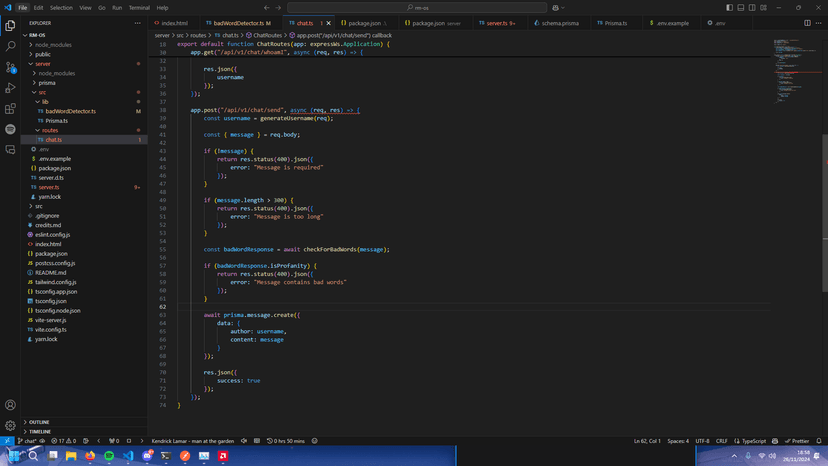
Task: Expand the OUTLINE section
Action: 40,422
